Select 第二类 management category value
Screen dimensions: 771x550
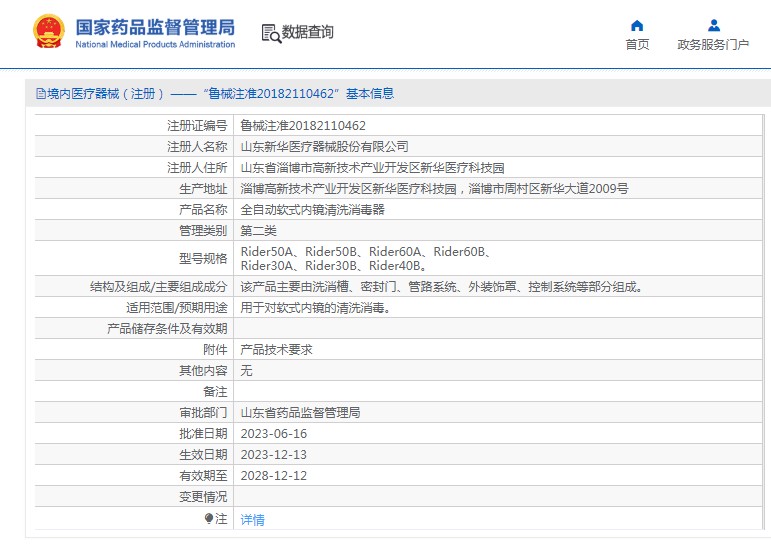pyautogui.click(x=258, y=231)
